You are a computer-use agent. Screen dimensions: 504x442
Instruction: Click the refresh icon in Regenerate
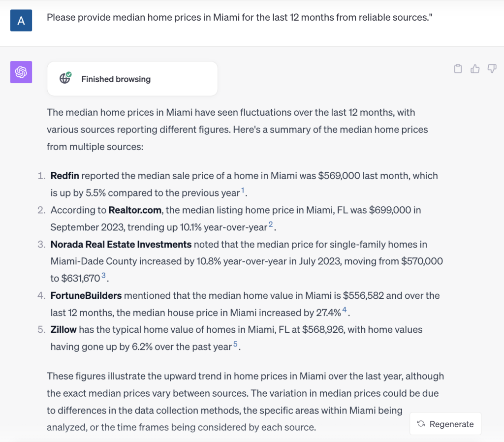coord(421,424)
